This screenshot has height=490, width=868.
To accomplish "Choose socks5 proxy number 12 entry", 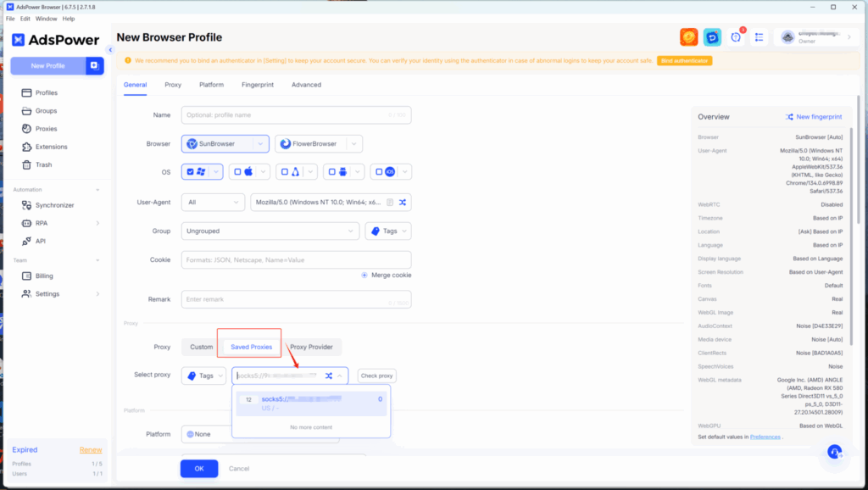I will tap(311, 404).
